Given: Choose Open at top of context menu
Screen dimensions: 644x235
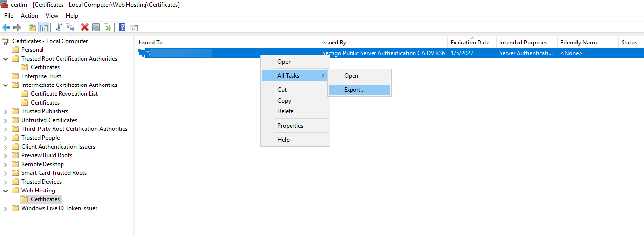Looking at the screenshot, I should pyautogui.click(x=295, y=62).
